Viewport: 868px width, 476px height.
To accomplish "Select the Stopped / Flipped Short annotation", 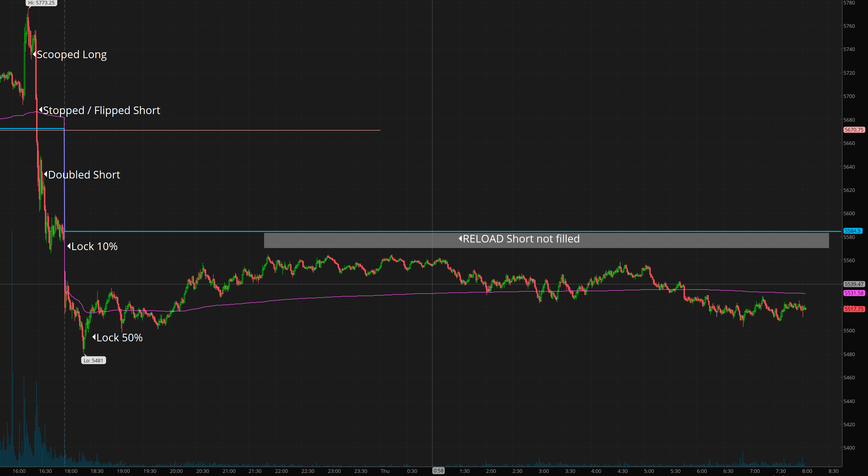I will pos(101,110).
